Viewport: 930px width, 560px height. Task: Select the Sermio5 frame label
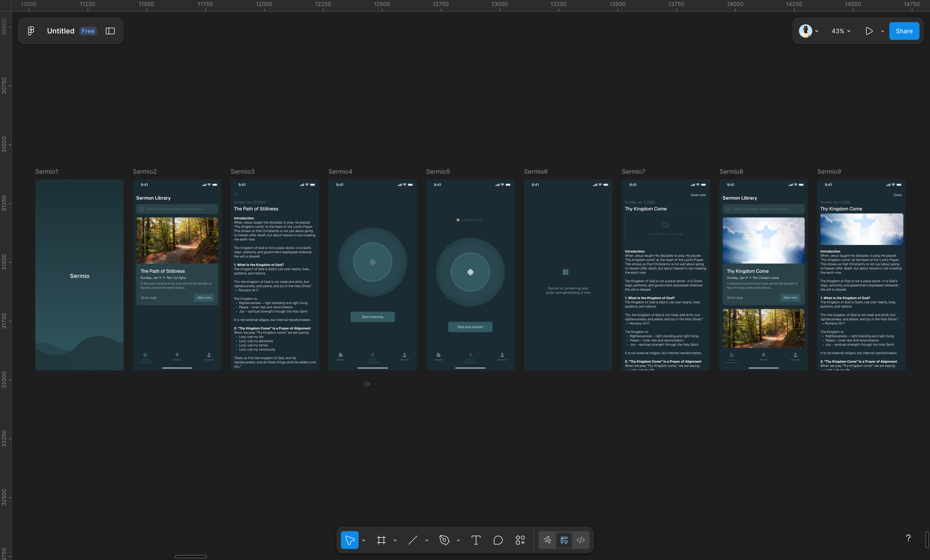(x=438, y=171)
